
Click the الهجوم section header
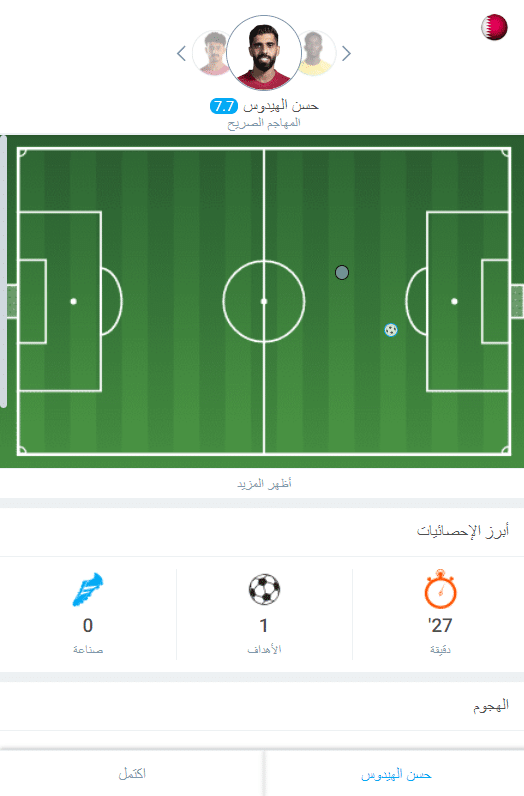(490, 706)
